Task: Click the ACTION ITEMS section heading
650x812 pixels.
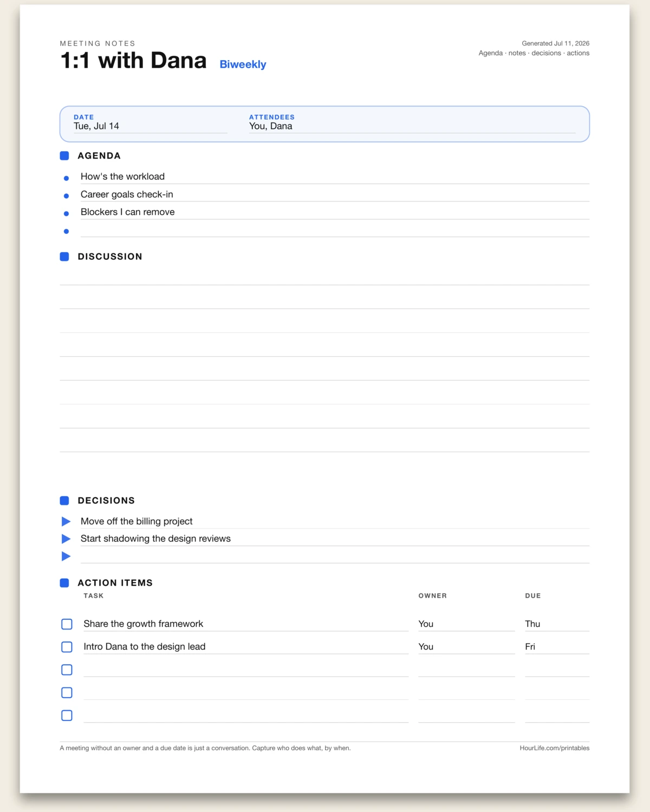Action: tap(115, 583)
